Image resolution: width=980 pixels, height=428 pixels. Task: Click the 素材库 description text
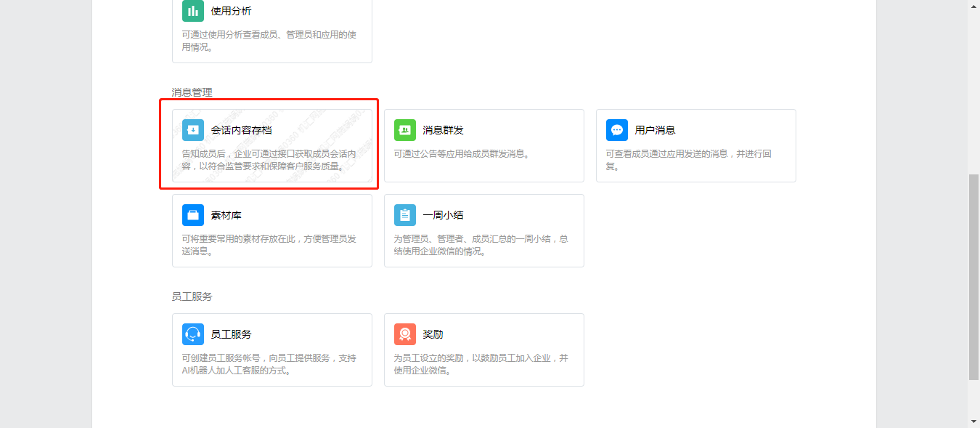[269, 245]
